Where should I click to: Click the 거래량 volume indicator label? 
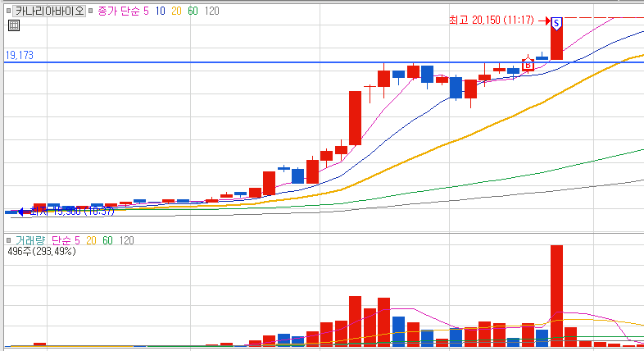[x=30, y=240]
